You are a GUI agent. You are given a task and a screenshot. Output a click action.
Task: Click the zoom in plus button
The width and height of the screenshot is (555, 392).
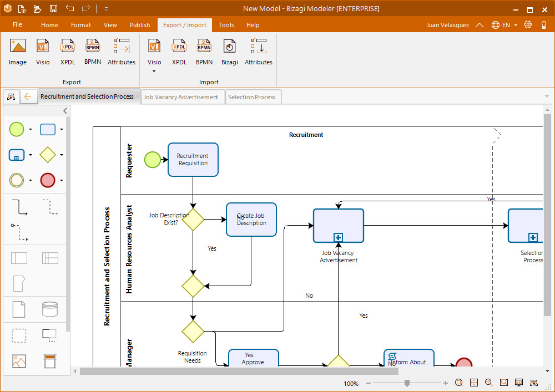click(x=446, y=383)
